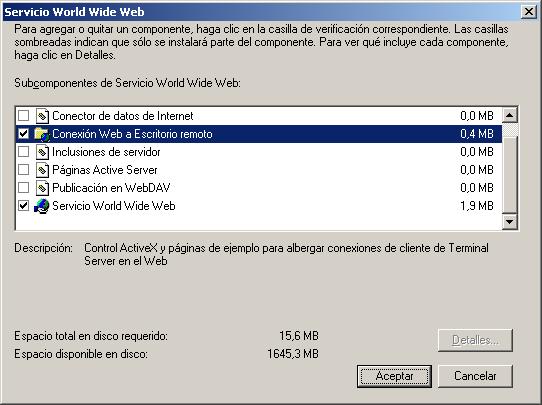Tick the Páginas Active Server checkbox
542x405 pixels.
[24, 169]
